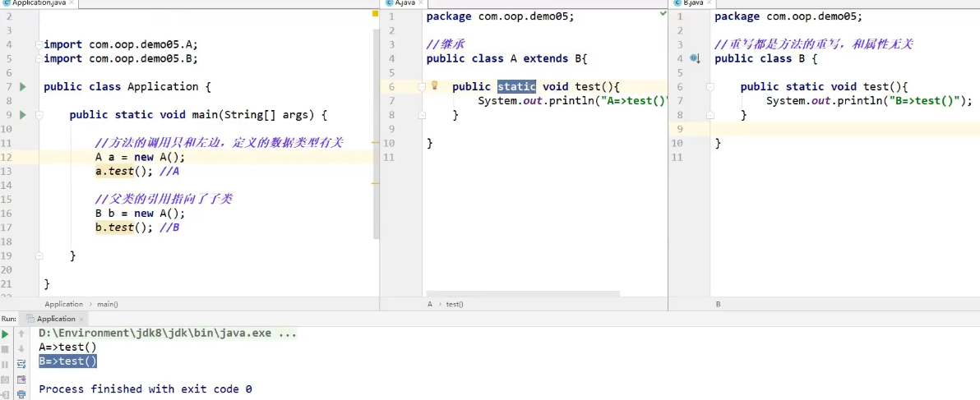Click line number 12 in Application.java gutter

[7, 157]
